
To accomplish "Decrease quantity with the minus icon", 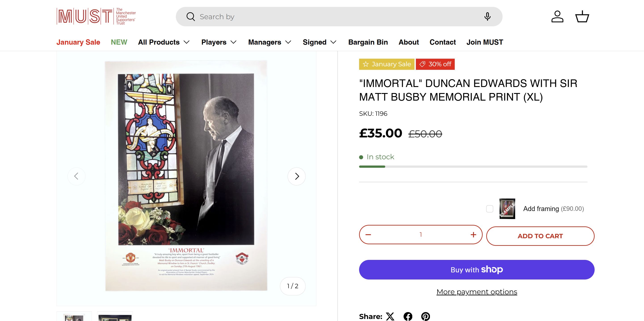I will tap(368, 235).
